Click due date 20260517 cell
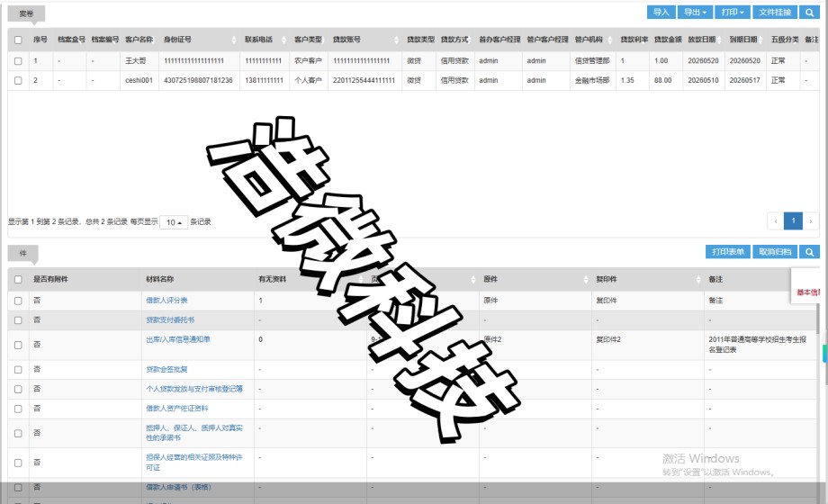828x504 pixels. point(744,81)
